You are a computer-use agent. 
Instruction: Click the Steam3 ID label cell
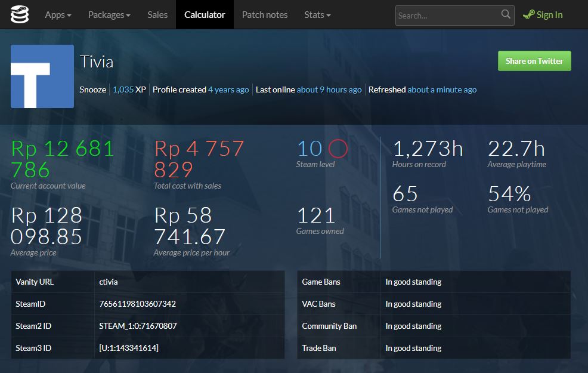(x=53, y=349)
